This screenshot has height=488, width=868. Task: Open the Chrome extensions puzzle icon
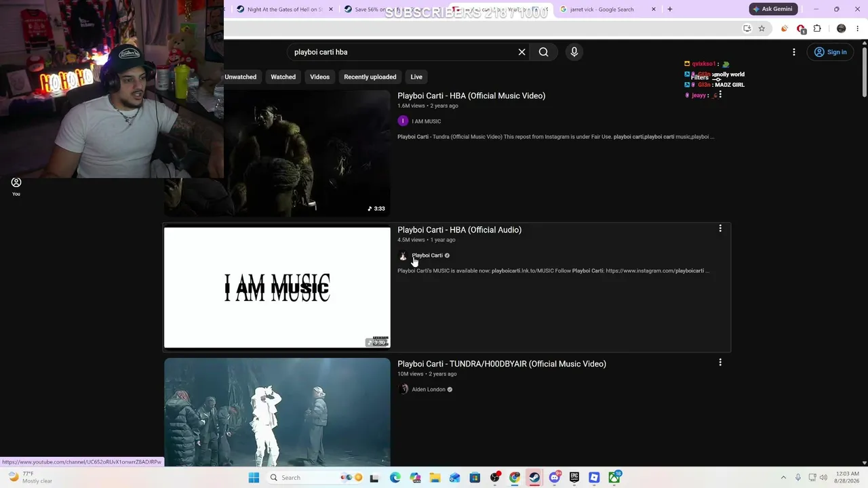coord(817,28)
